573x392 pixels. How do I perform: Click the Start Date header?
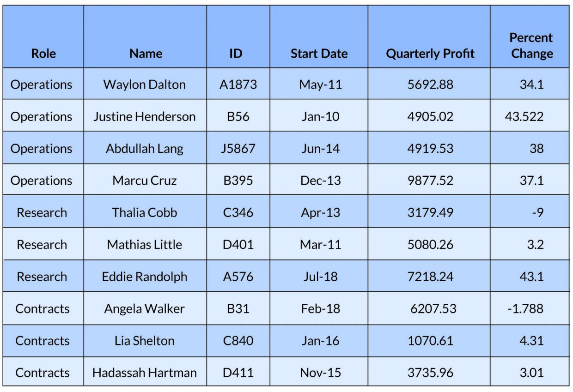(319, 37)
